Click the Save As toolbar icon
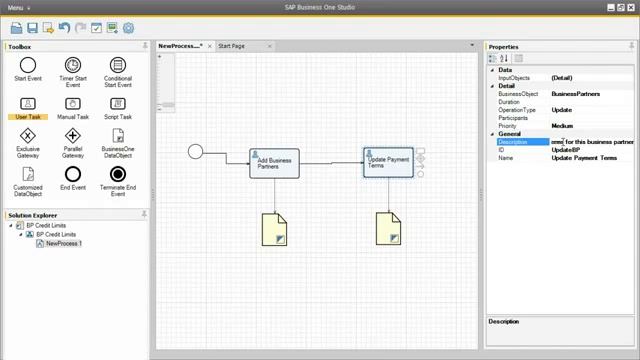640x360 pixels. coord(48,28)
